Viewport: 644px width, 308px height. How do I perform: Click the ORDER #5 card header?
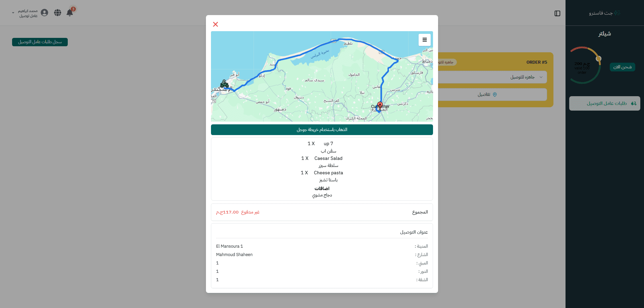(536, 62)
